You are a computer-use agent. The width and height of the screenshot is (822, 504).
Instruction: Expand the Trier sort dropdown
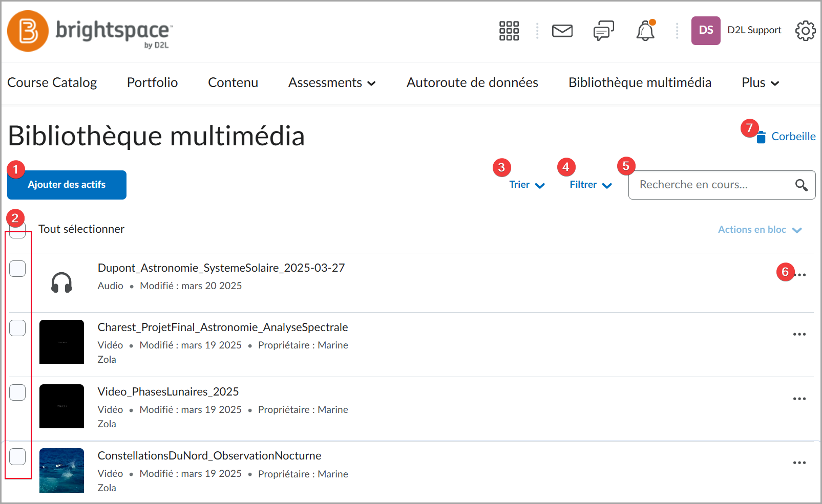click(x=526, y=185)
